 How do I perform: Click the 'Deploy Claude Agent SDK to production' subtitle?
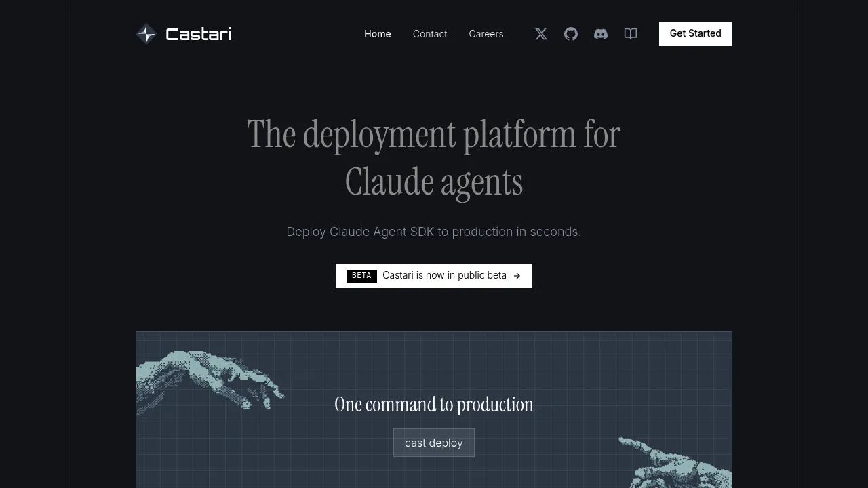pyautogui.click(x=434, y=232)
